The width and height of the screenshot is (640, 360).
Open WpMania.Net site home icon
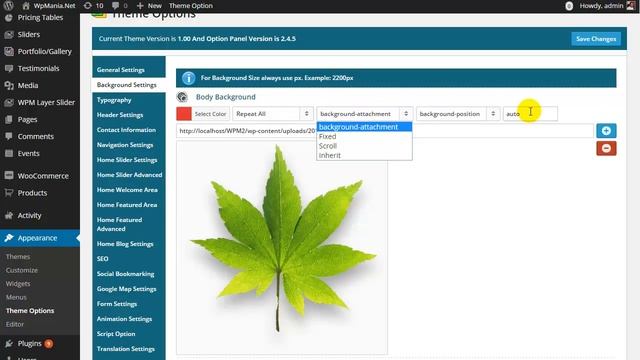pos(26,6)
